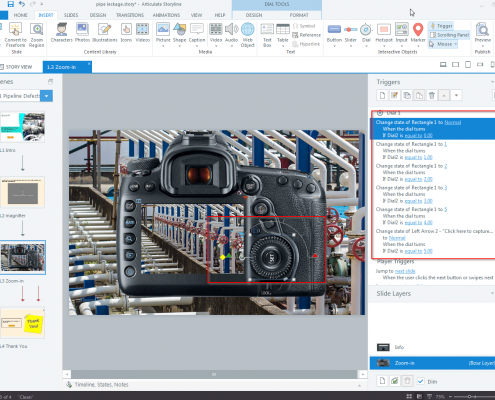Select the 1.2 magnifier slide thumbnail
Image resolution: width=495 pixels, height=400 pixels.
(23, 192)
